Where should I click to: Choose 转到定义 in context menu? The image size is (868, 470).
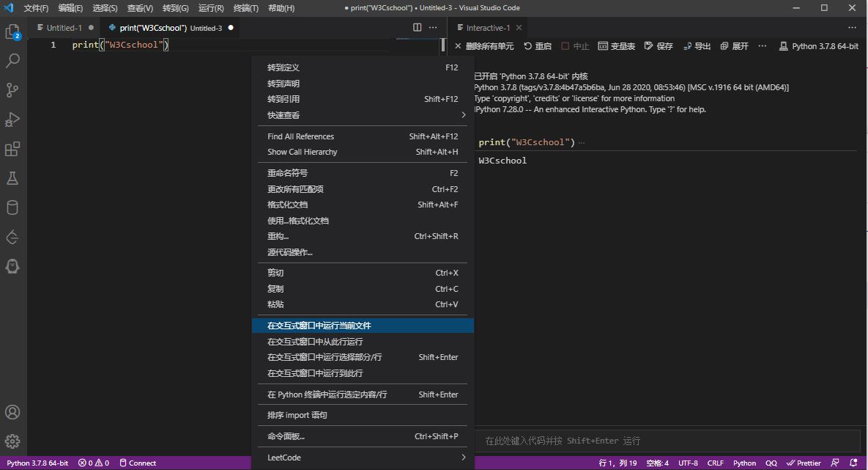pos(363,67)
